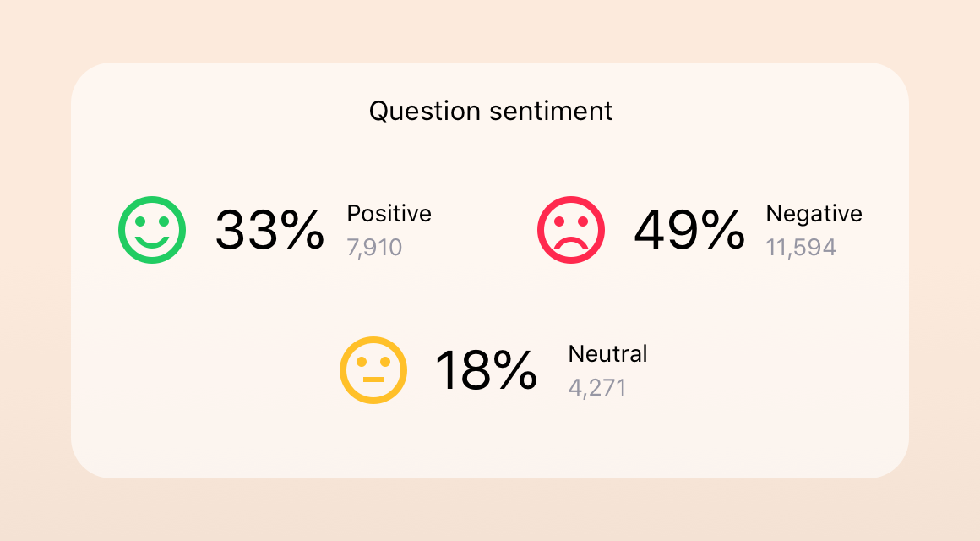The width and height of the screenshot is (980, 541).
Task: Click the green smiley face icon
Action: 152,230
